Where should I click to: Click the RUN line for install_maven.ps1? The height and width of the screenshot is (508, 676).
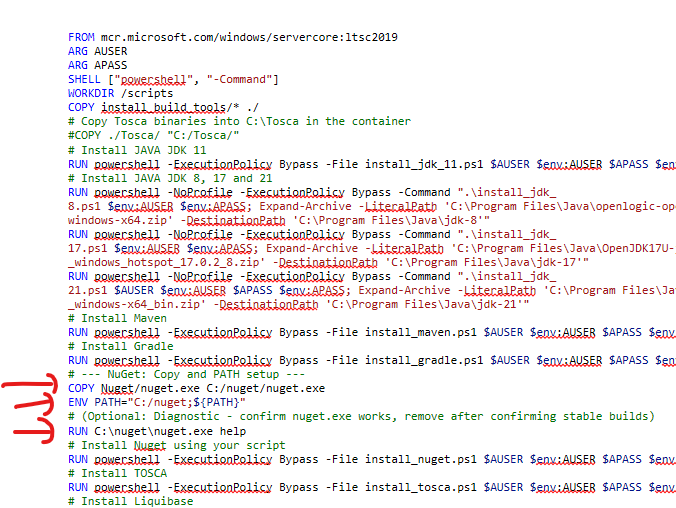(x=372, y=332)
